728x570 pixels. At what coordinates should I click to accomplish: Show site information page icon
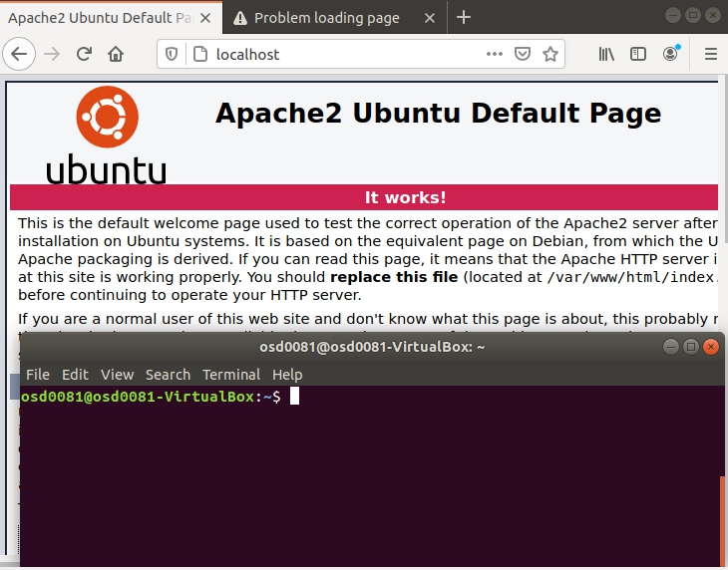coord(200,54)
